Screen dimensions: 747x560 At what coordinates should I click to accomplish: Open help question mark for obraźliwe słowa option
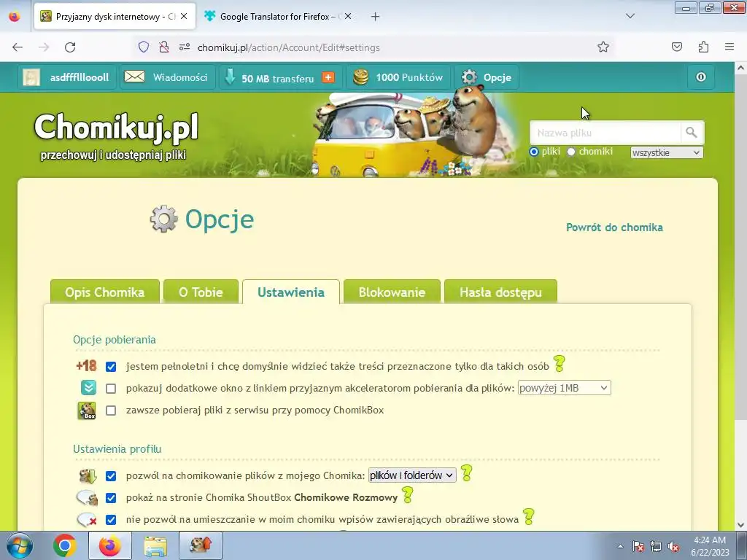pyautogui.click(x=528, y=516)
